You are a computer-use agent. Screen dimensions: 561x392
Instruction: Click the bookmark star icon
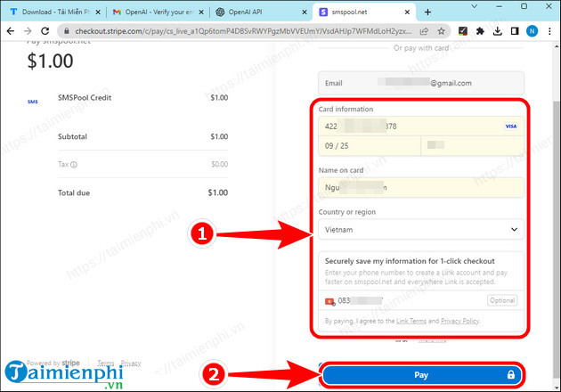click(443, 30)
